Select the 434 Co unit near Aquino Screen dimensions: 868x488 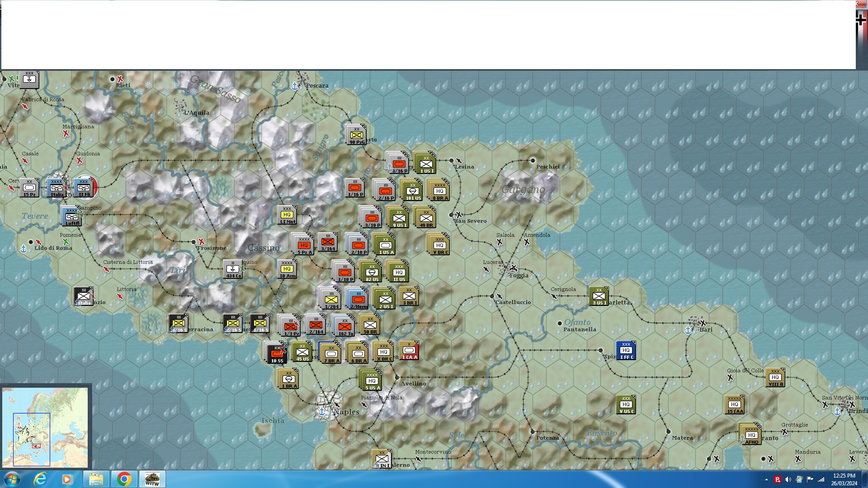point(233,269)
